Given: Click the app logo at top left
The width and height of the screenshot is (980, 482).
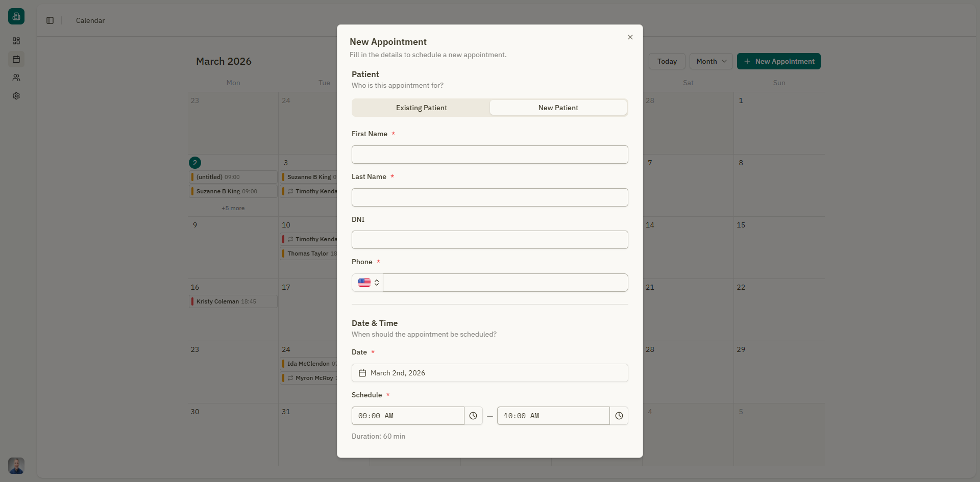Looking at the screenshot, I should point(16,16).
